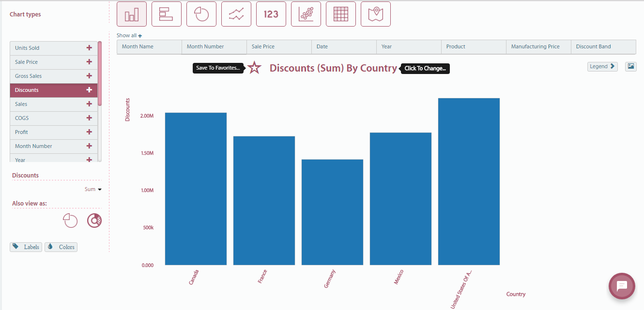The image size is (644, 310).
Task: Star the chart to save favorites
Action: (254, 68)
